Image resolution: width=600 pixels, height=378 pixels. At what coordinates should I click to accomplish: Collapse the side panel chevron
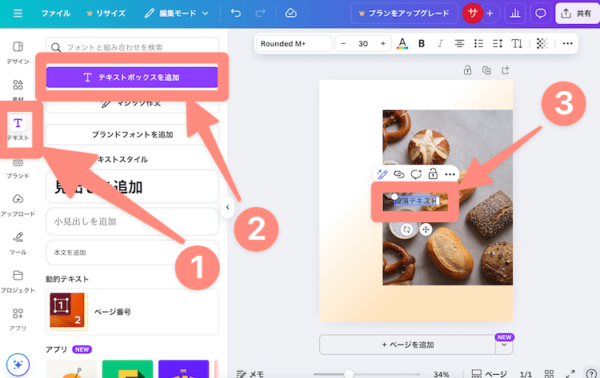point(228,207)
